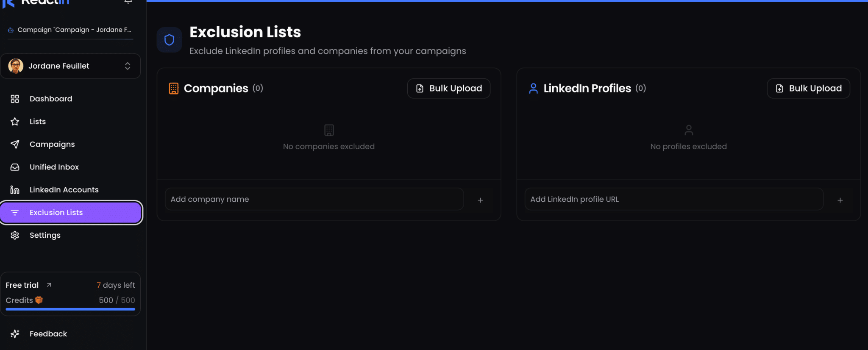The height and width of the screenshot is (350, 868).
Task: Click plus icon to add LinkedIn profile URL
Action: tap(840, 200)
